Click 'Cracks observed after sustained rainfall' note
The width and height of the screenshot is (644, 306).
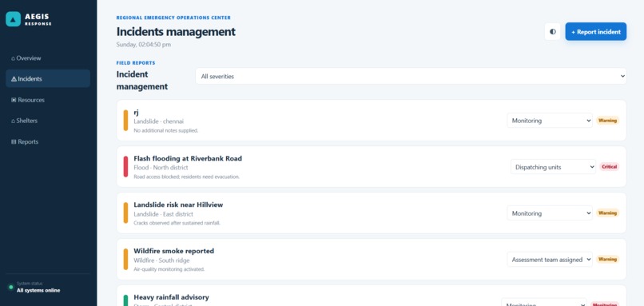[x=177, y=223]
